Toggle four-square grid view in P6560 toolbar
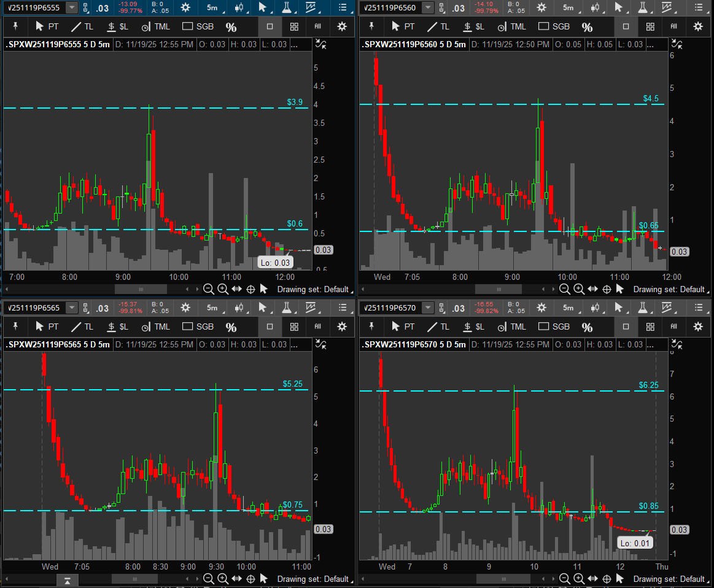This screenshot has height=588, width=714. tap(650, 27)
